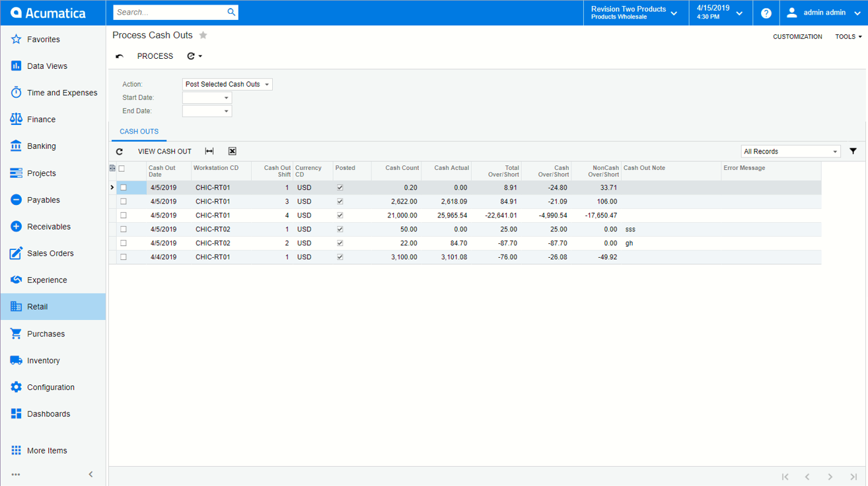This screenshot has height=486, width=868.
Task: Open Data Views chart icon
Action: [16, 66]
